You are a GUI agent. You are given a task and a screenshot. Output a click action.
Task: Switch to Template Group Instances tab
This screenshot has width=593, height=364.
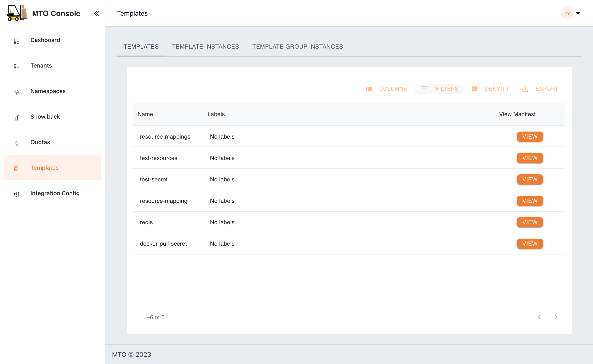[297, 47]
